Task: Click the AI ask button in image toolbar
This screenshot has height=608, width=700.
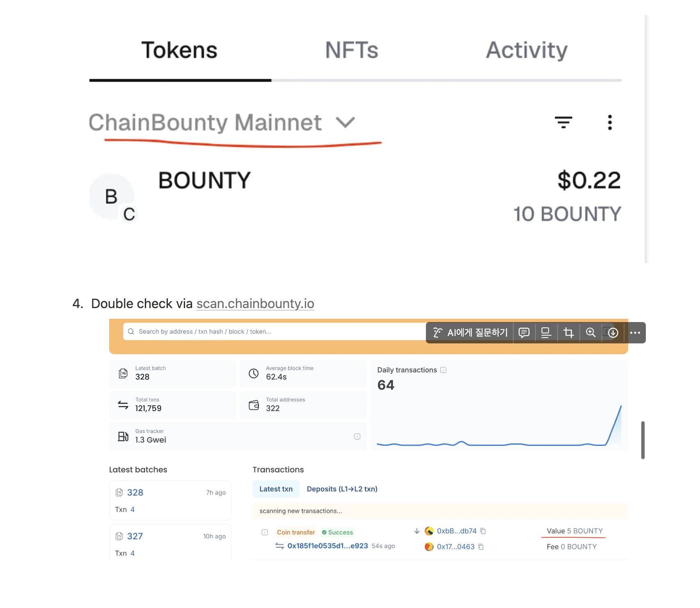Action: (x=470, y=332)
